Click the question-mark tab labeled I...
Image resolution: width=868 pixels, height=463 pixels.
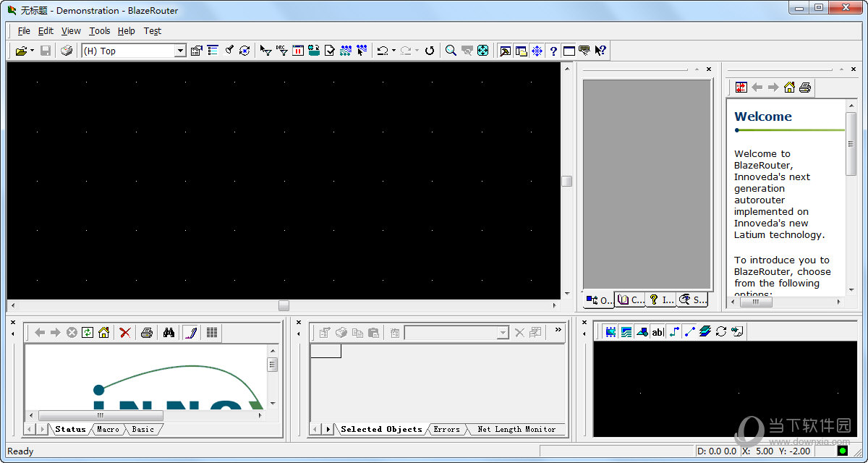coord(661,300)
